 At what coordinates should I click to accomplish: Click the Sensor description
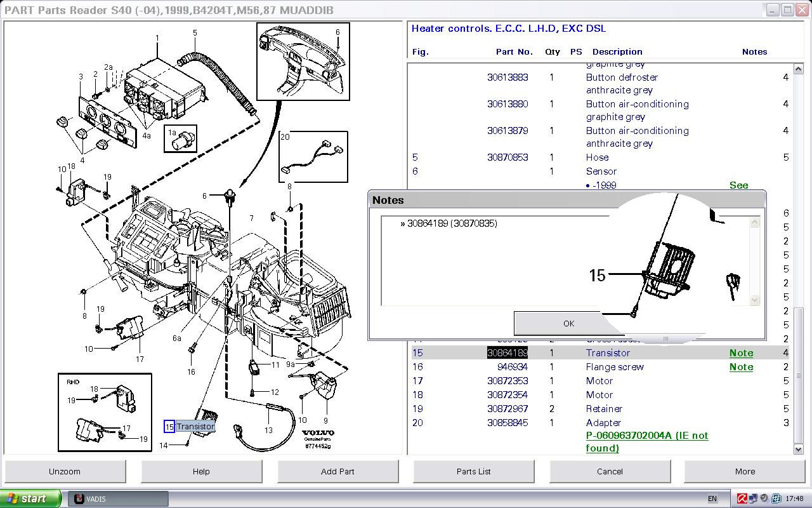click(601, 171)
